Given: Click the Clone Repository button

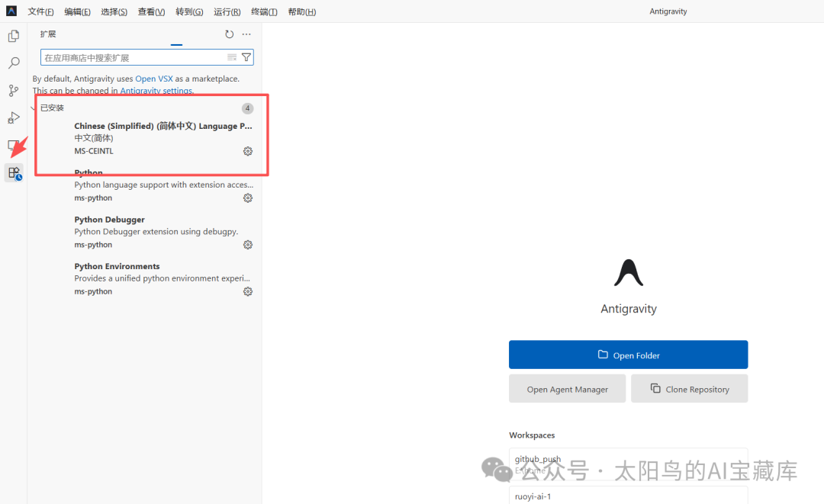Looking at the screenshot, I should [690, 389].
